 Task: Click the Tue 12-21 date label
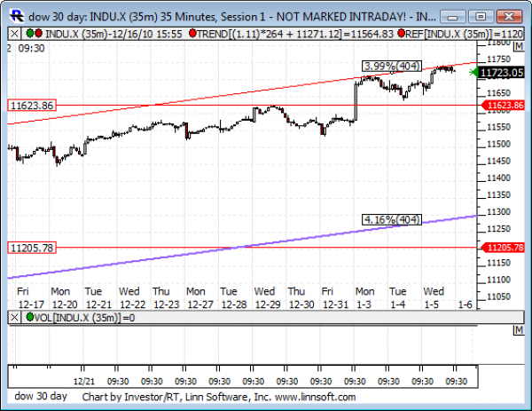(98, 298)
